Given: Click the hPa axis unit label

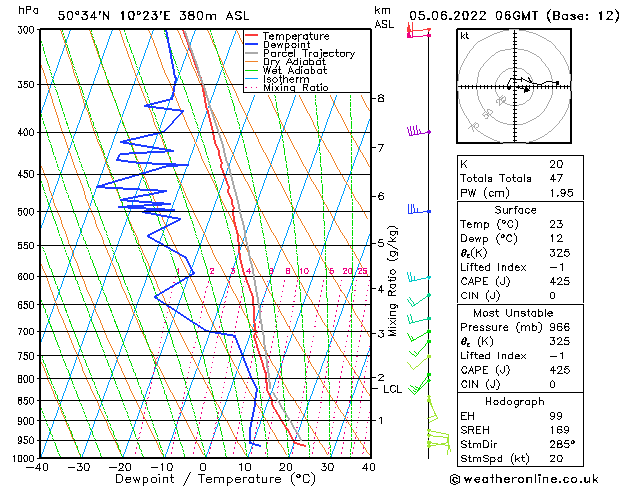Looking at the screenshot, I should coord(28,10).
